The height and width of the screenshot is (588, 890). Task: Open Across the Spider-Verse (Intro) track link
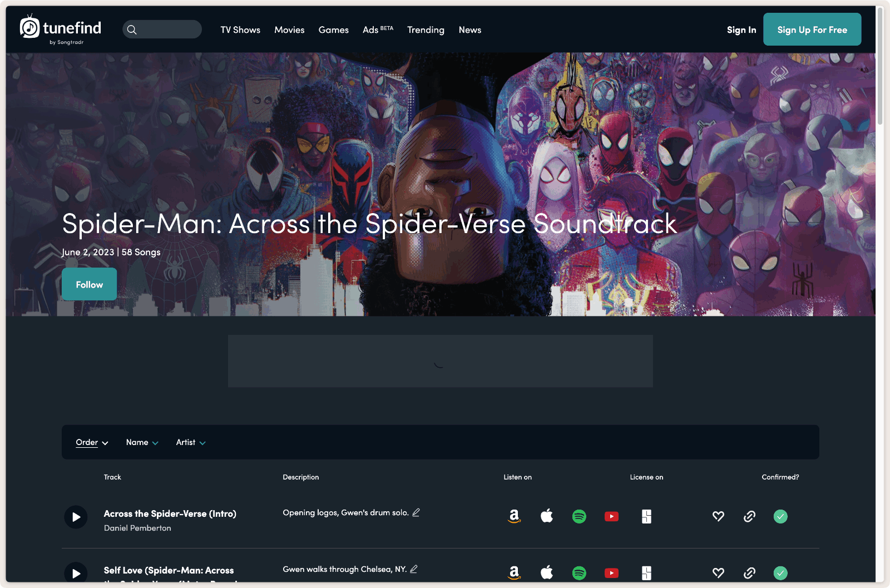[170, 513]
